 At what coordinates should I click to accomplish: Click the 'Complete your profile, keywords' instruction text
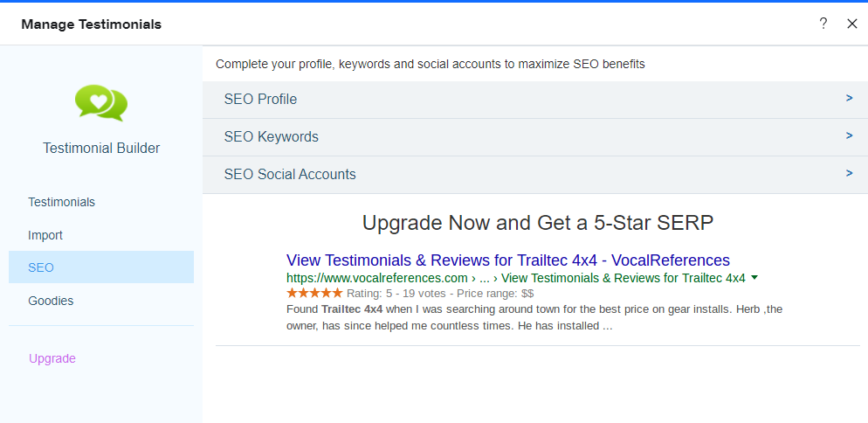431,65
